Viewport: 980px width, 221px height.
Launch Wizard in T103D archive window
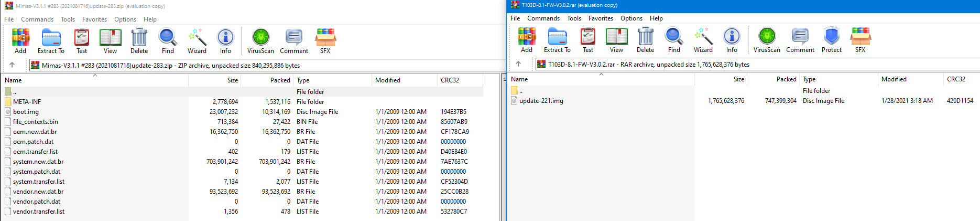coord(703,40)
